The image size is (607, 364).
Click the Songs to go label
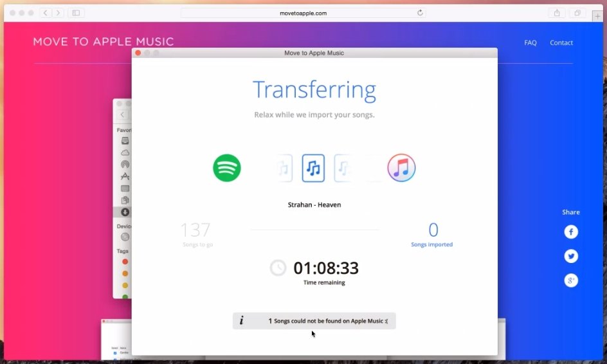click(198, 244)
